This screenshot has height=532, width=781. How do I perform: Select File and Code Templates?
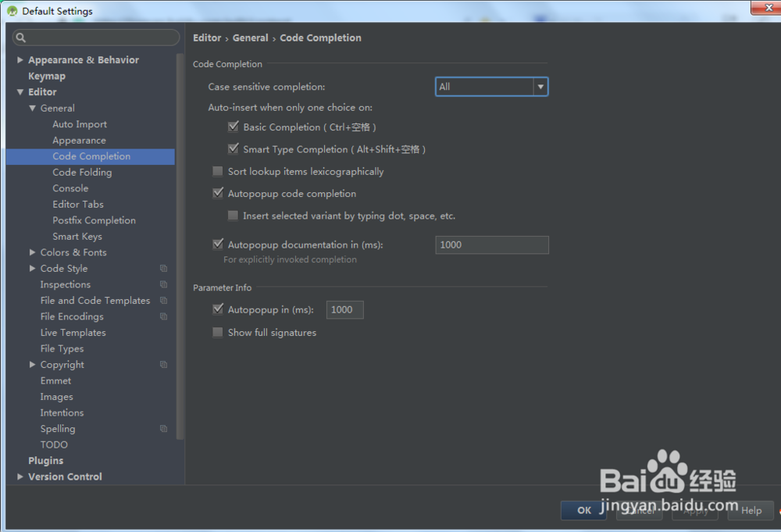pyautogui.click(x=95, y=300)
